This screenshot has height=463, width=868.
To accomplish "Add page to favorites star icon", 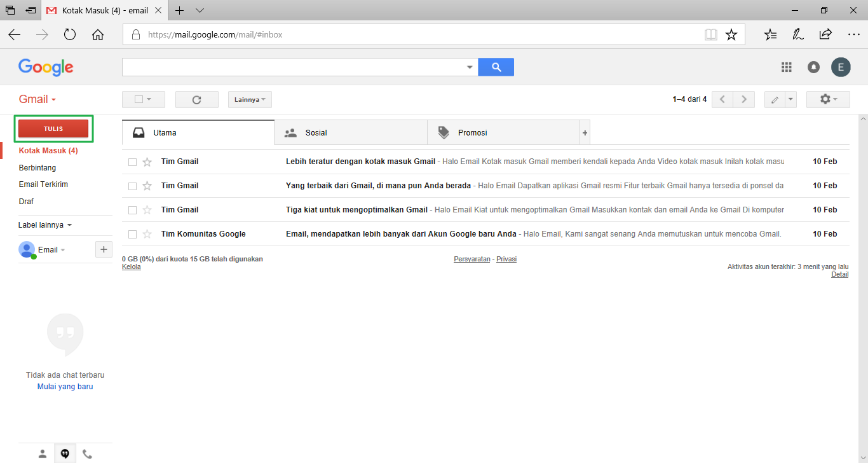I will [x=731, y=35].
